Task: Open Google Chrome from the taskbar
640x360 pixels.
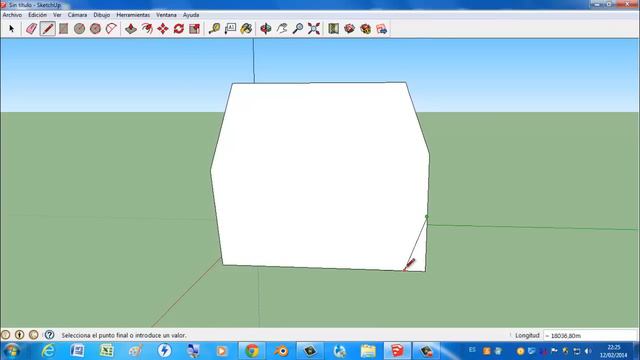Action: point(252,351)
